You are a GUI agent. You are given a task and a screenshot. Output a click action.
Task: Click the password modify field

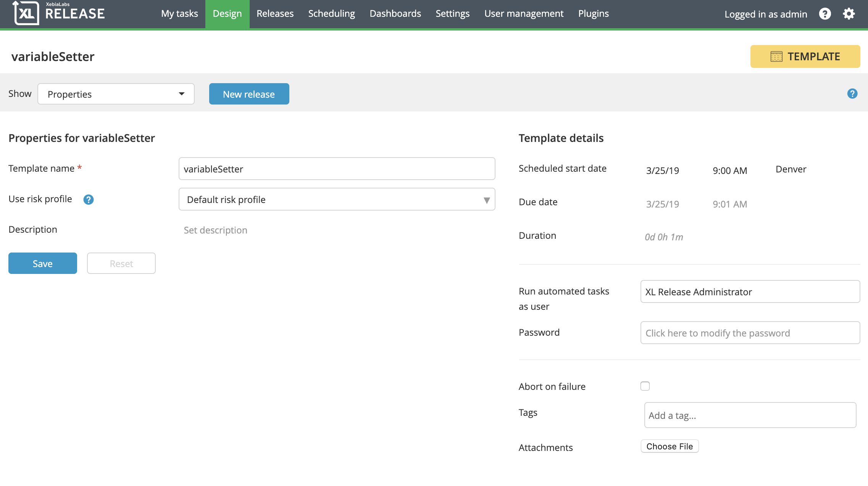pos(750,333)
